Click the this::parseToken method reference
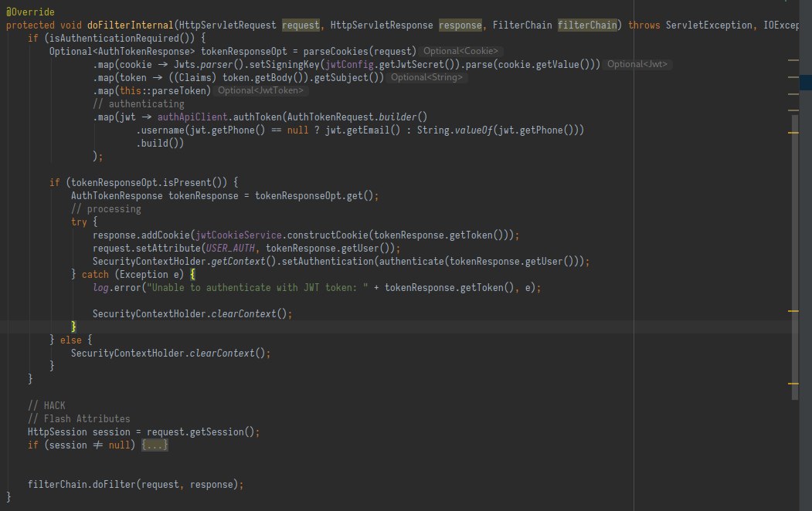Screen dimensions: 812x511 tap(162, 90)
